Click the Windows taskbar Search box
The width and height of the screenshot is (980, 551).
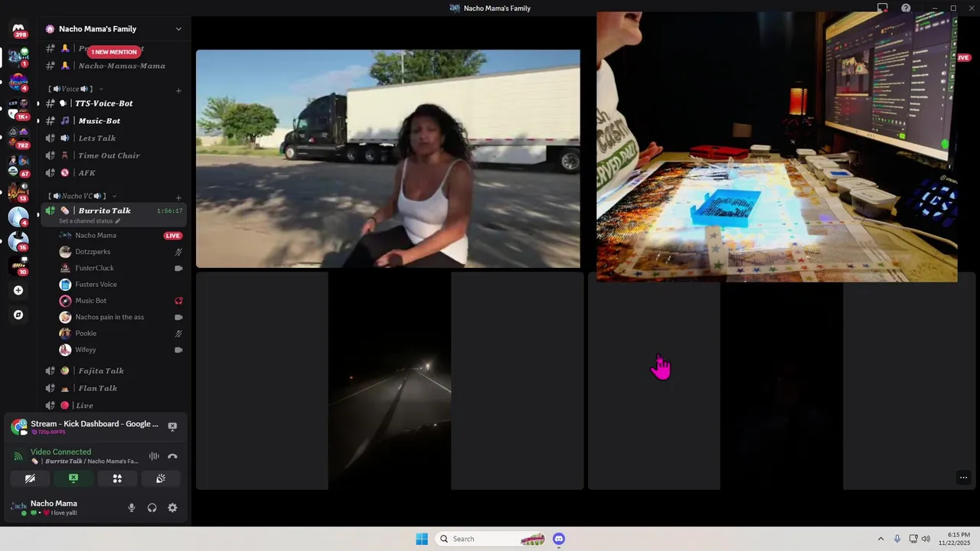point(490,539)
